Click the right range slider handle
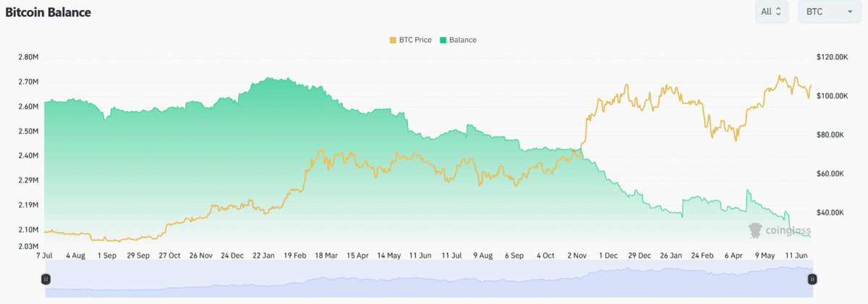The image size is (868, 304). click(x=812, y=278)
